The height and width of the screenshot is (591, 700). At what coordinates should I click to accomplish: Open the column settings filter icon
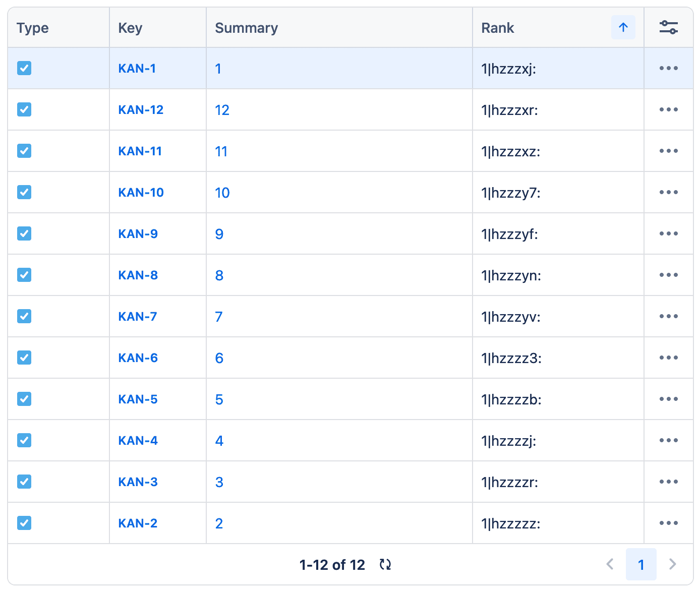[668, 27]
